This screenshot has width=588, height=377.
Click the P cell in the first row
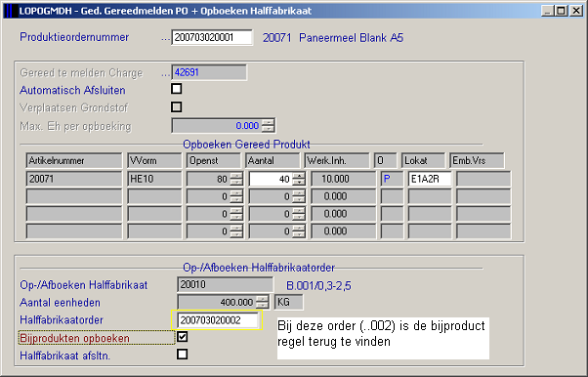pyautogui.click(x=392, y=179)
